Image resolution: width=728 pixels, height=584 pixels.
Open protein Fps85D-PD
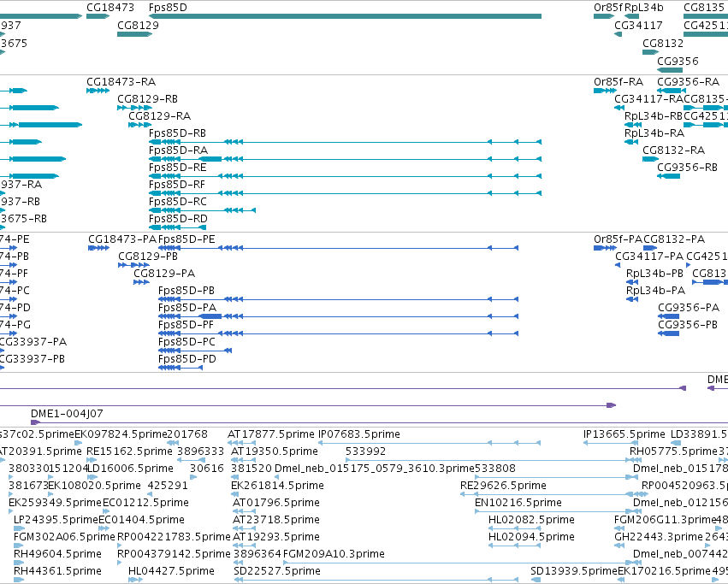click(x=187, y=359)
